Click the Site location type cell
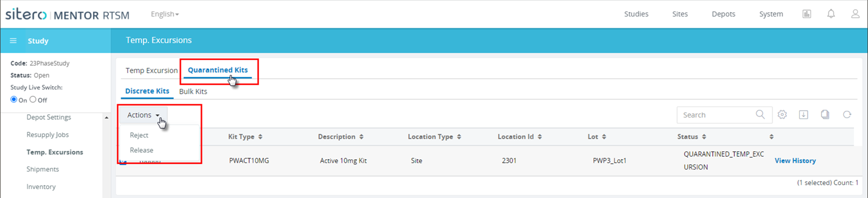Viewport: 868px width, 198px height. coord(416,161)
